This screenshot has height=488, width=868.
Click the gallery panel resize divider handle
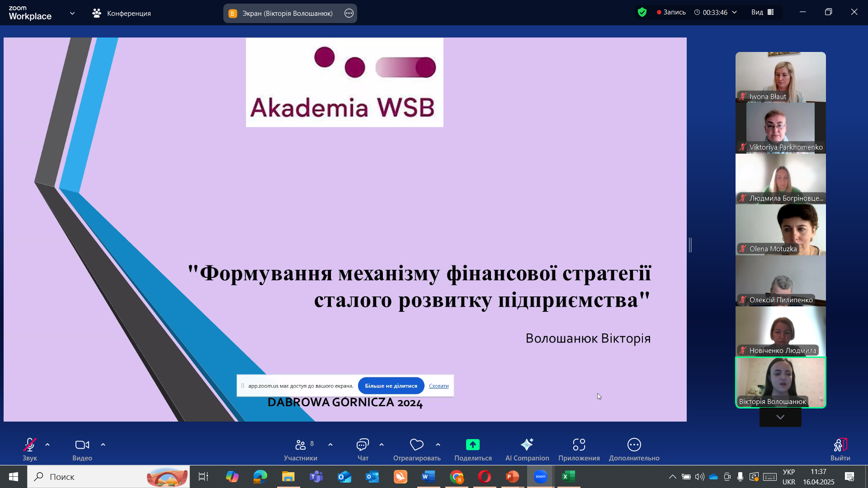coord(690,245)
